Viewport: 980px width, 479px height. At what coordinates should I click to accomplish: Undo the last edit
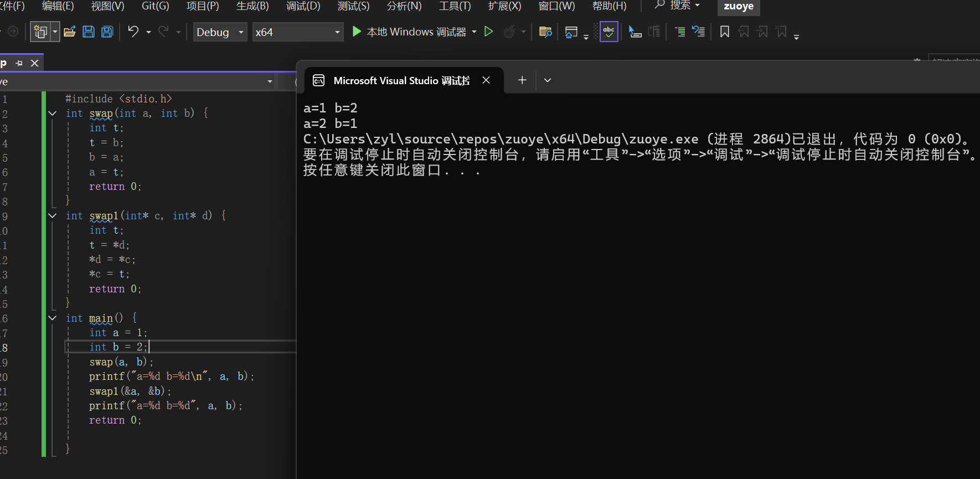(133, 32)
